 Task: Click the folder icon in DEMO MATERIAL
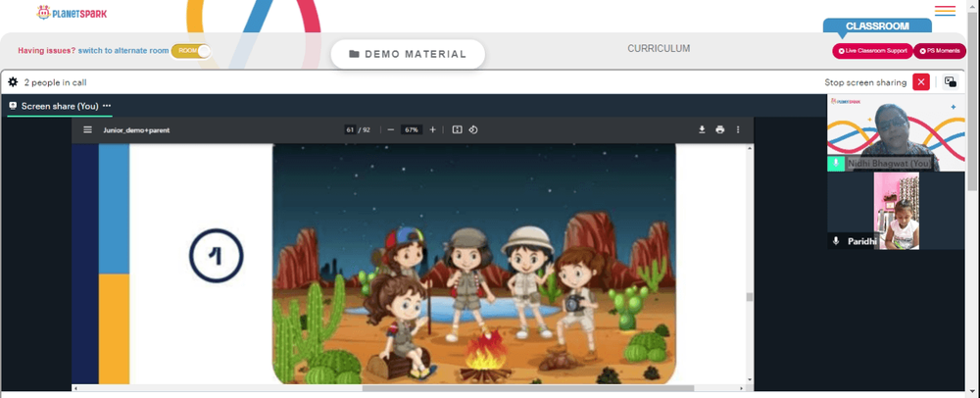354,54
